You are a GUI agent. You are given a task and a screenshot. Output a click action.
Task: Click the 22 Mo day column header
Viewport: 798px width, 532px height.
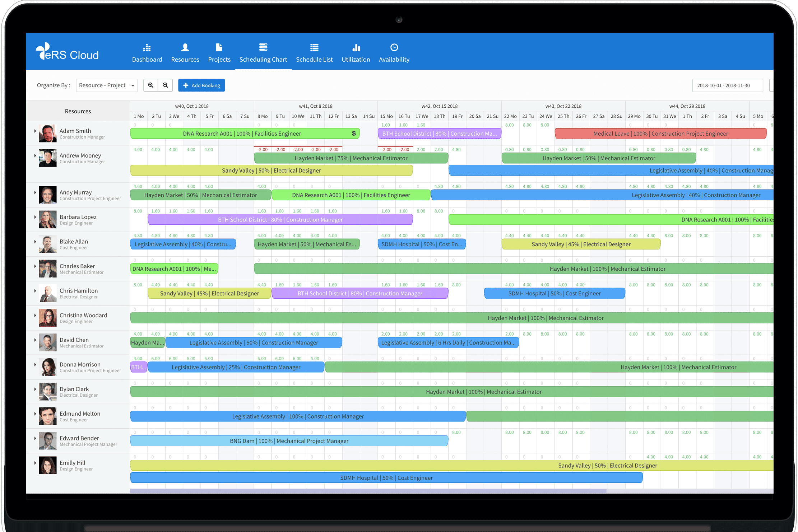click(510, 116)
